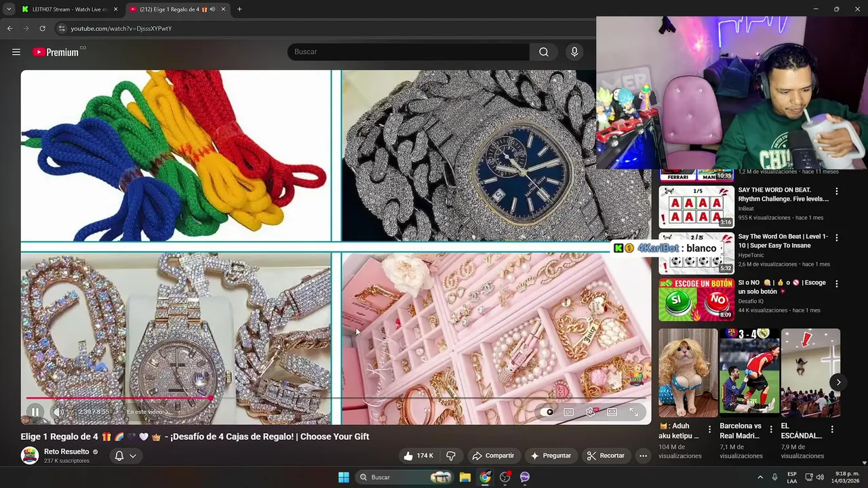Open options menu for 'Barcelona vs Real Madri...' short
This screenshot has width=868, height=488.
[x=771, y=429]
